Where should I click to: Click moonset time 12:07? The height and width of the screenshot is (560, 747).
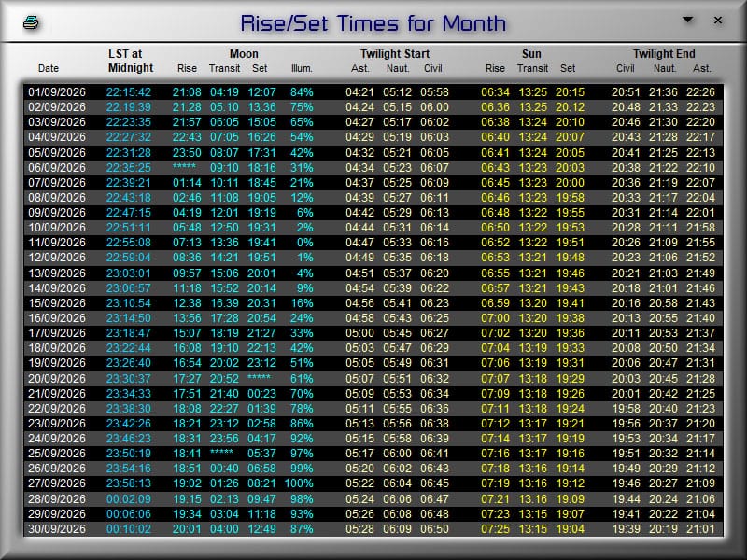261,91
